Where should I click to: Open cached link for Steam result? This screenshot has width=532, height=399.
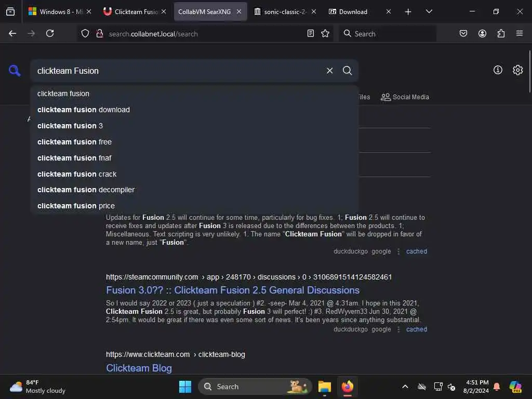(x=417, y=329)
